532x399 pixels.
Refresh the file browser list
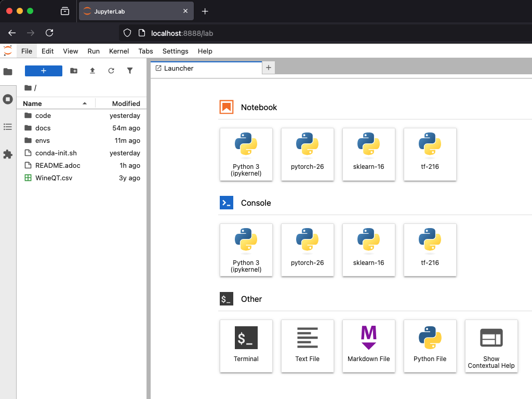click(x=111, y=71)
